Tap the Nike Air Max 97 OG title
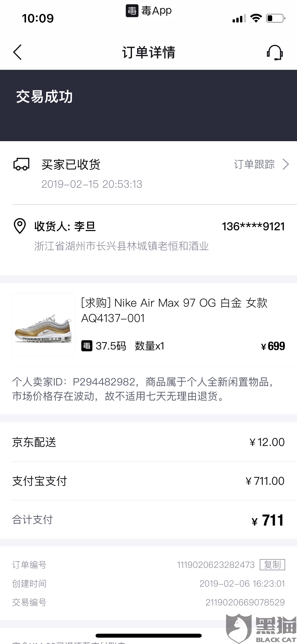The width and height of the screenshot is (297, 644). 174,310
